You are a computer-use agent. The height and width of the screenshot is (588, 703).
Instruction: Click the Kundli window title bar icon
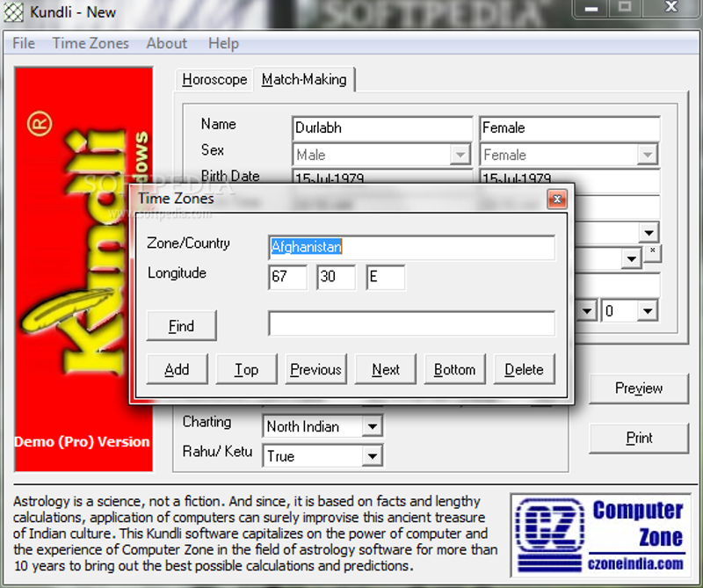(x=13, y=12)
